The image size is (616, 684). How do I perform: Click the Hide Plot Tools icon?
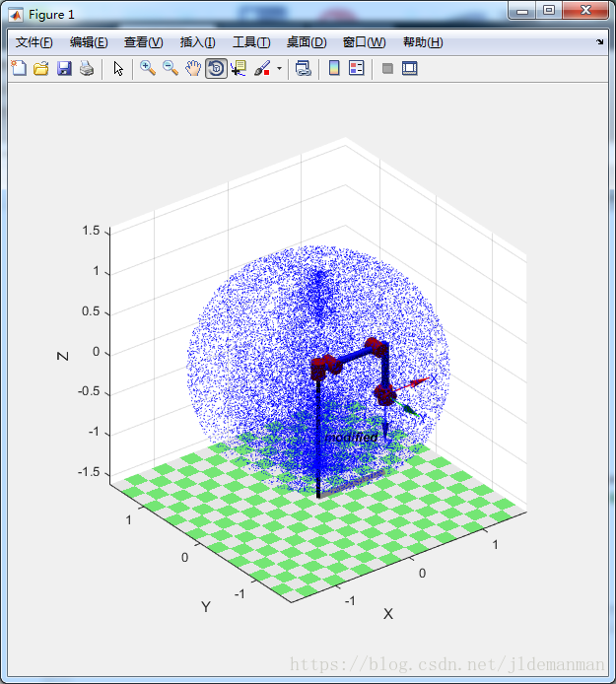(x=387, y=68)
